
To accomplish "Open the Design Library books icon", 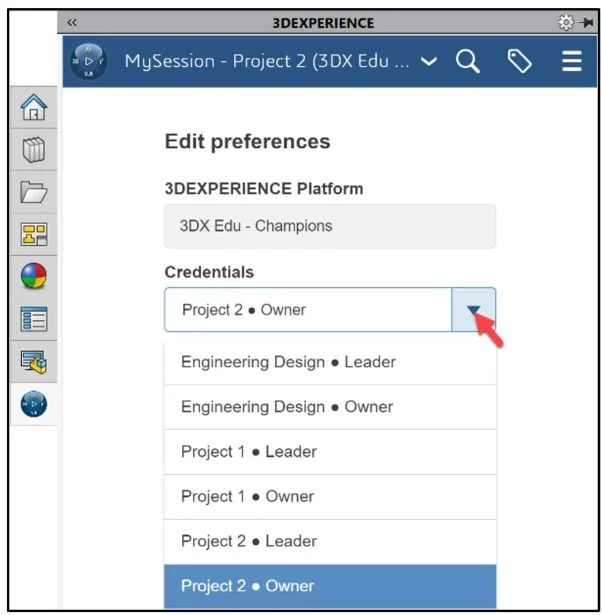I will 33,151.
